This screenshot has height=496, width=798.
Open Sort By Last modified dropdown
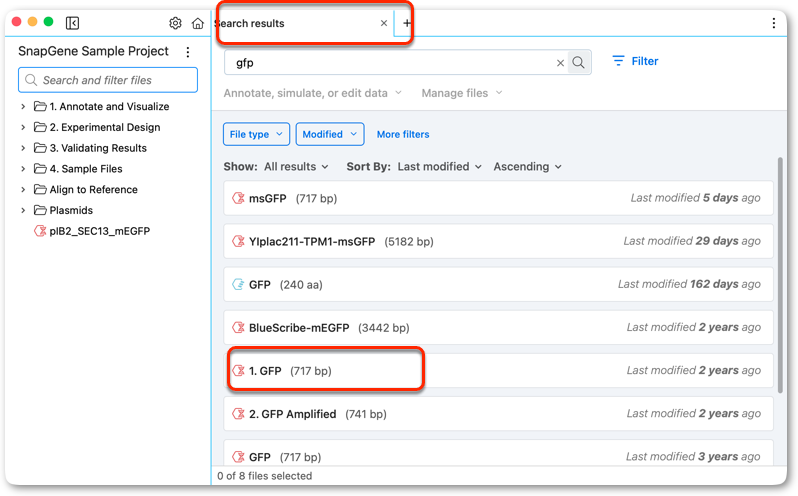click(439, 167)
